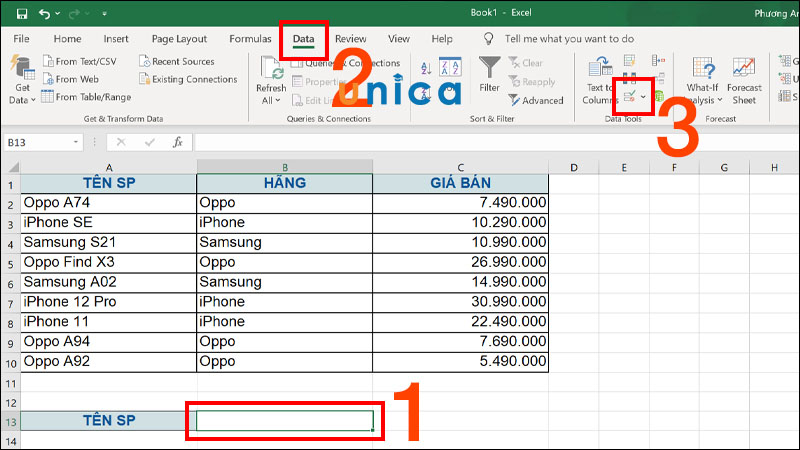Click price cell 22.490.000
The image size is (800, 450).
point(460,322)
